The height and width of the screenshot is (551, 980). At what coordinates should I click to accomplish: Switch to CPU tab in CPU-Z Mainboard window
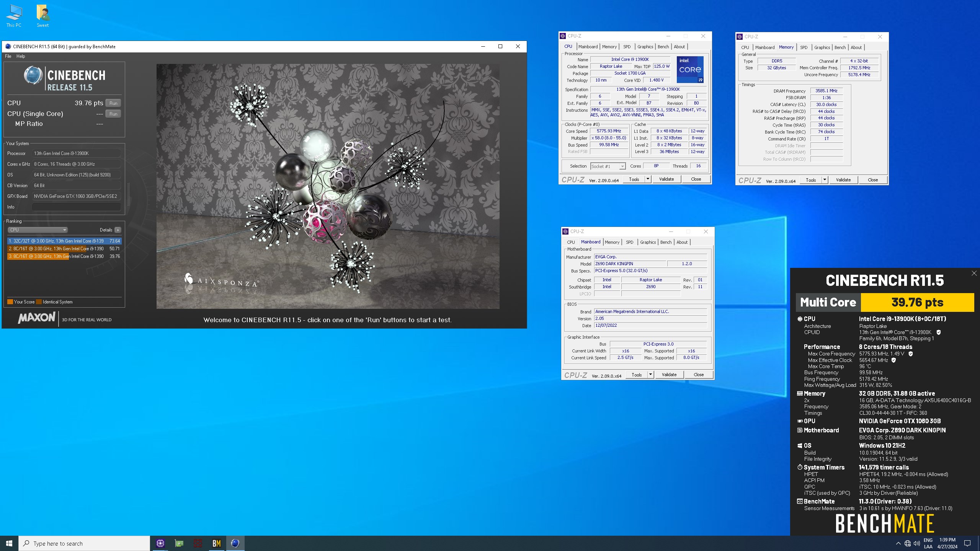point(571,242)
